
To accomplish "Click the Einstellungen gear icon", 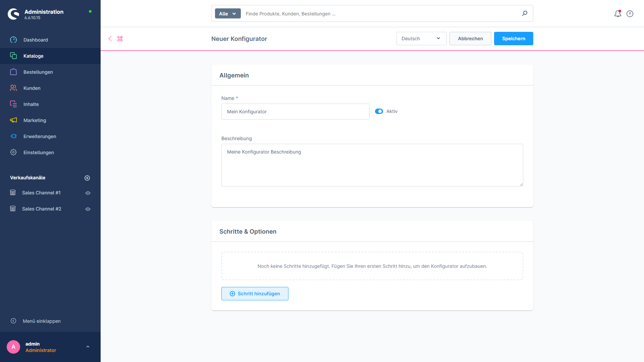I will [13, 152].
